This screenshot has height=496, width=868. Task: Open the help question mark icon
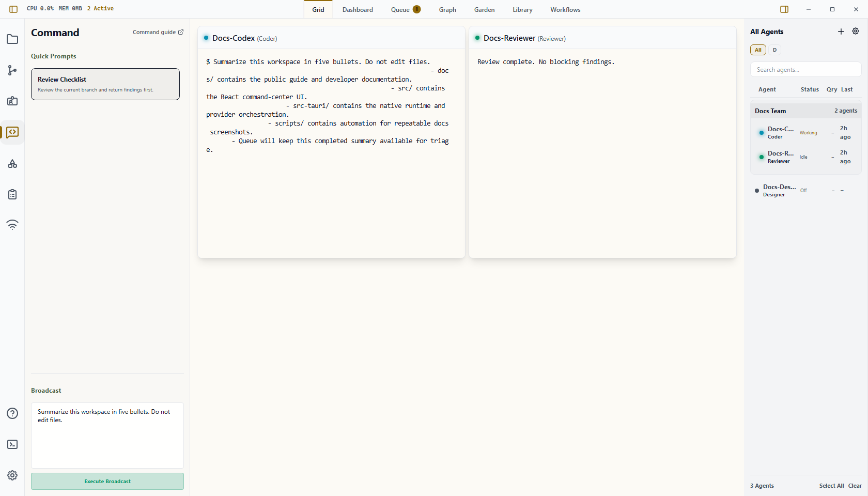(12, 413)
